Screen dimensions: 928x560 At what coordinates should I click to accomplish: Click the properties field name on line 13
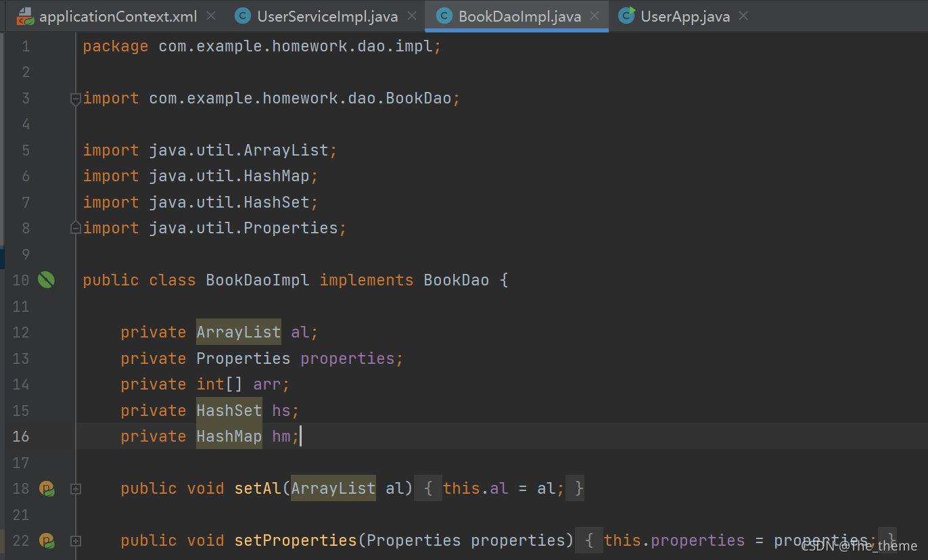pos(348,358)
